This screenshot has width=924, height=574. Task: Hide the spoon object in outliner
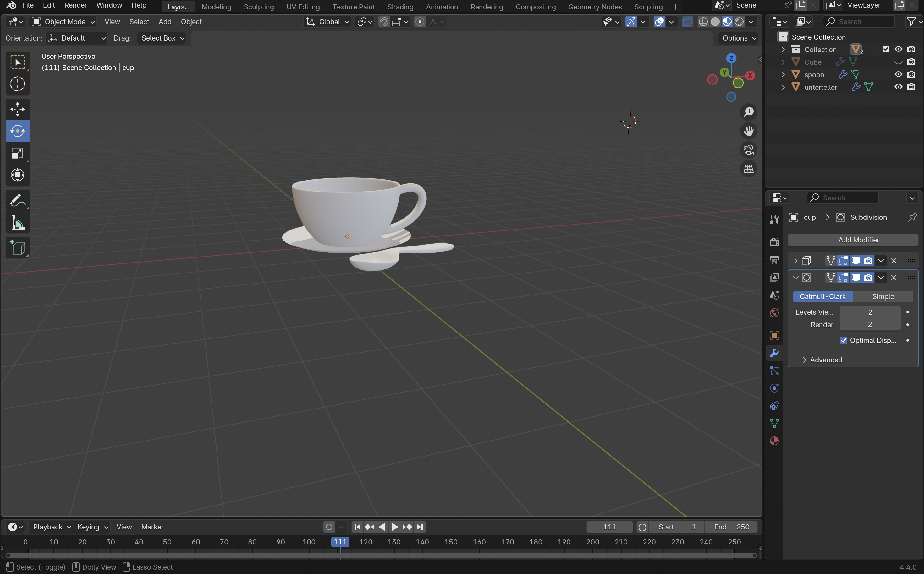point(898,74)
